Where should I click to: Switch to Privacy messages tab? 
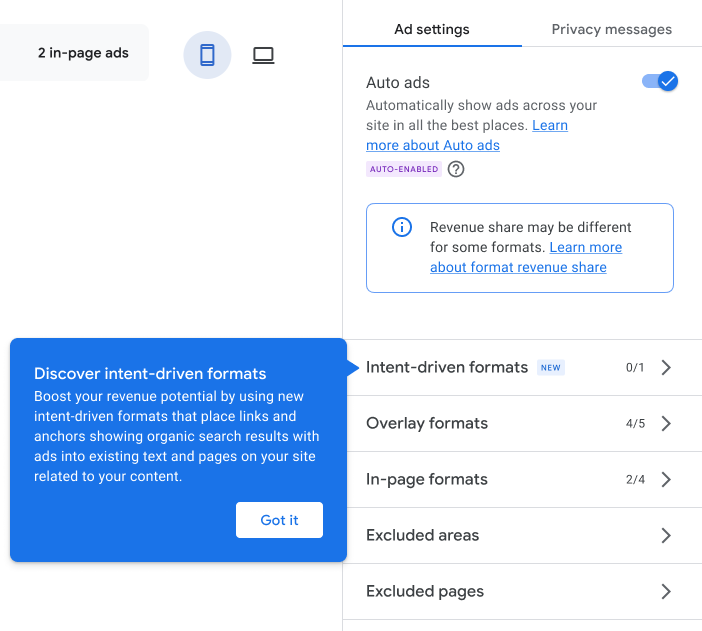[612, 29]
